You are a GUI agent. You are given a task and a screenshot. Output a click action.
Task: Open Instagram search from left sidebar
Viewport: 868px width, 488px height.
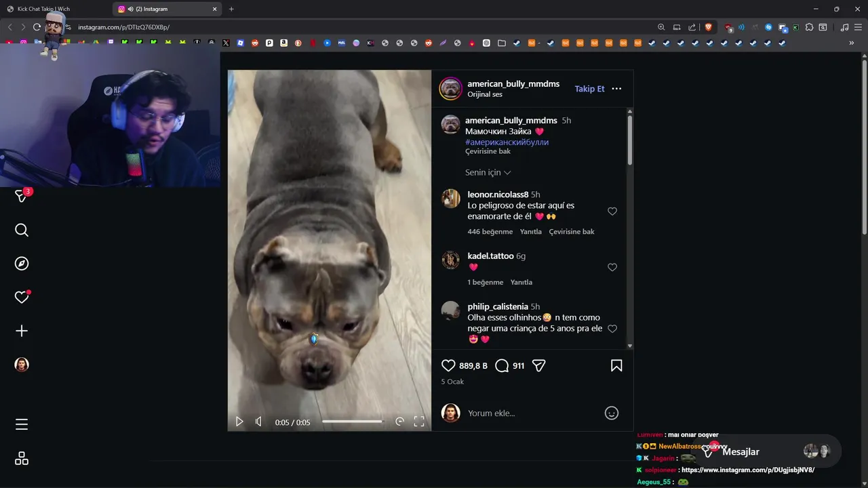coord(22,230)
